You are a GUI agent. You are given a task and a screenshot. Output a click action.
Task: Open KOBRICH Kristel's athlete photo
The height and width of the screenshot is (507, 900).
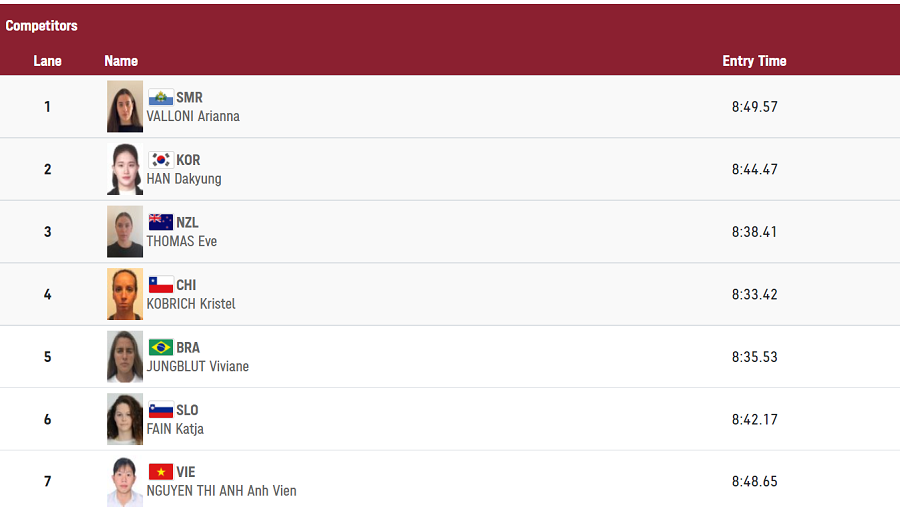(125, 294)
